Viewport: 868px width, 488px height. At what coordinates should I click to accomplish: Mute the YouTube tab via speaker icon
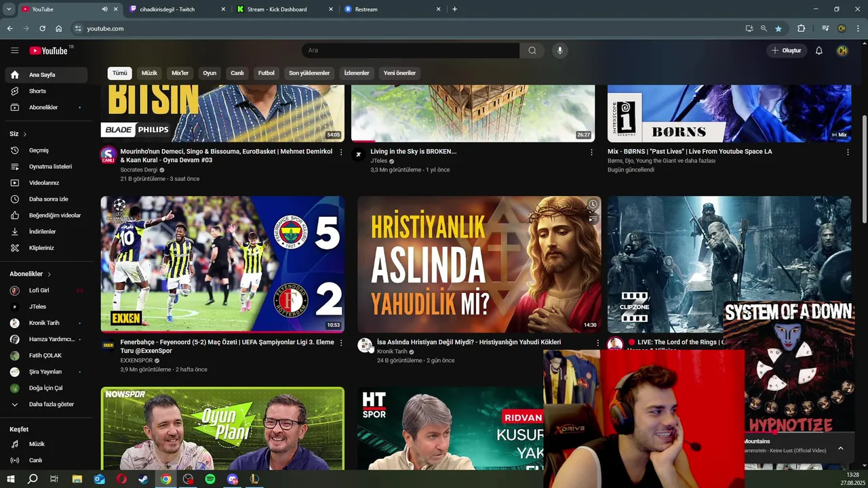pos(104,9)
